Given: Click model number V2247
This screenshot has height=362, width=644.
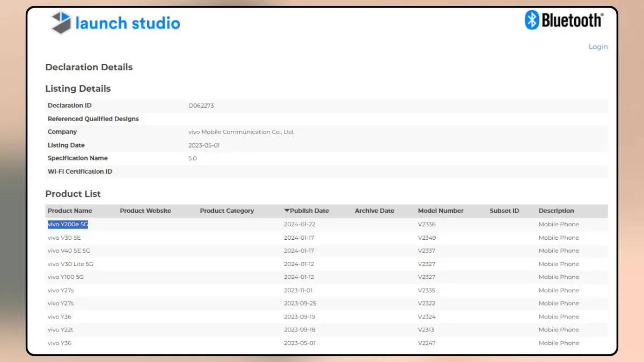Looking at the screenshot, I should click(x=427, y=343).
